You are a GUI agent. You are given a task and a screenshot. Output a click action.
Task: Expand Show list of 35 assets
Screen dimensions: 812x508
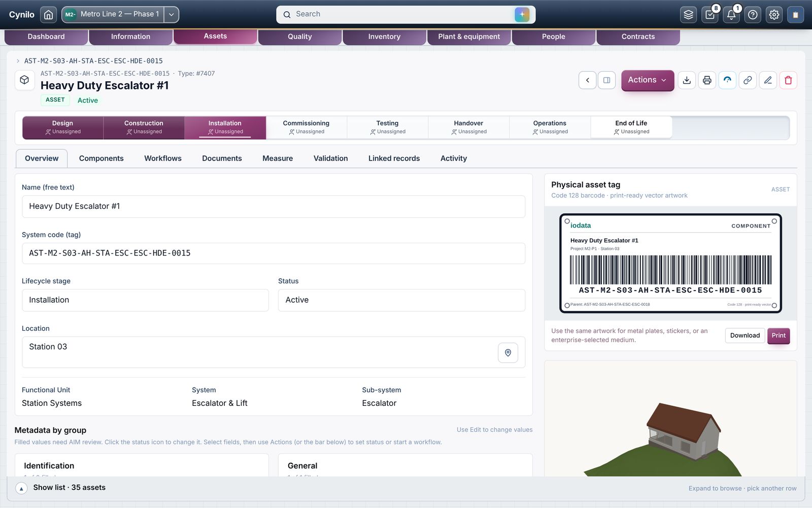tap(21, 488)
